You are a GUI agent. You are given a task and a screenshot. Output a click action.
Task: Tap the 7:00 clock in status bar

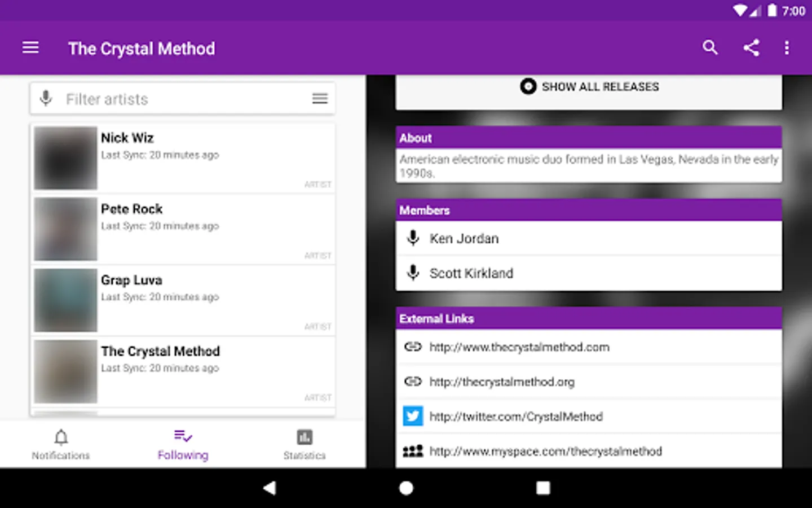point(793,11)
